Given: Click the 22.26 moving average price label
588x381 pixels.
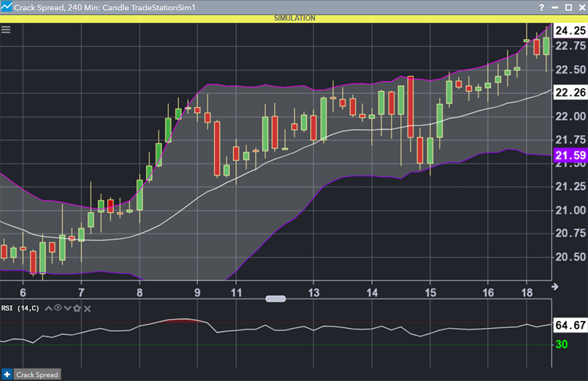Looking at the screenshot, I should click(x=570, y=93).
